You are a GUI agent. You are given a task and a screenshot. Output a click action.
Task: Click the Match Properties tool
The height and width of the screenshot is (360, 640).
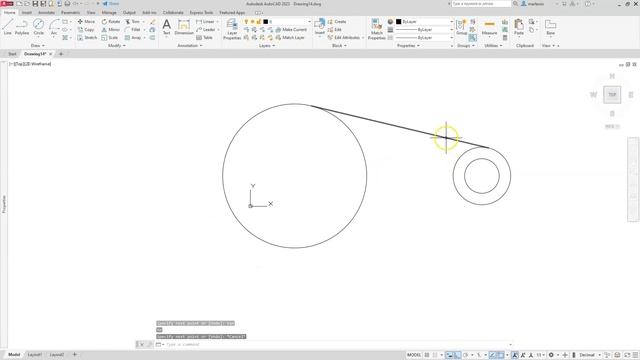(376, 29)
